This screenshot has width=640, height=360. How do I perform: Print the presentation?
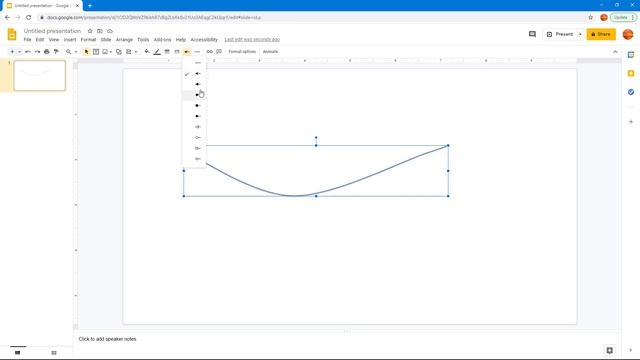pos(47,52)
